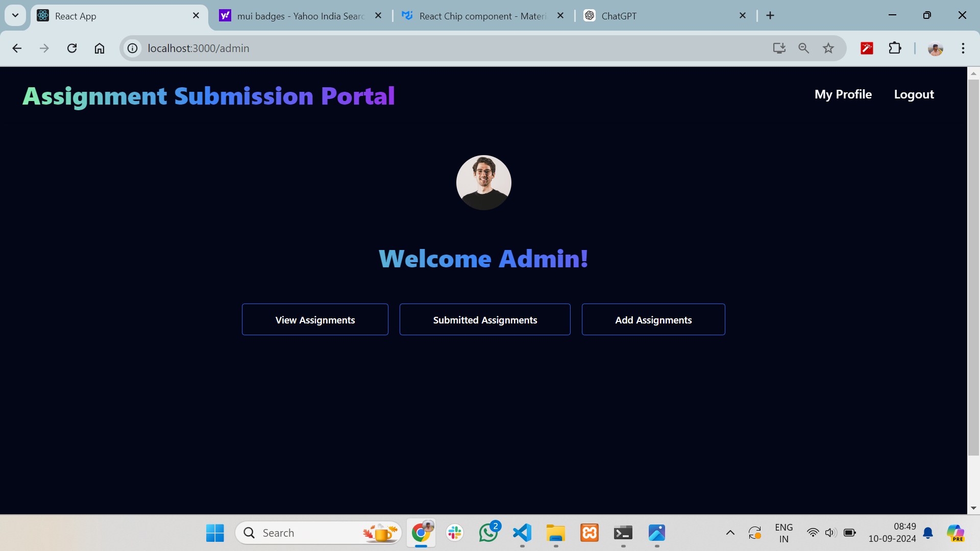Click the install app icon in address bar
The image size is (980, 551).
point(779,48)
